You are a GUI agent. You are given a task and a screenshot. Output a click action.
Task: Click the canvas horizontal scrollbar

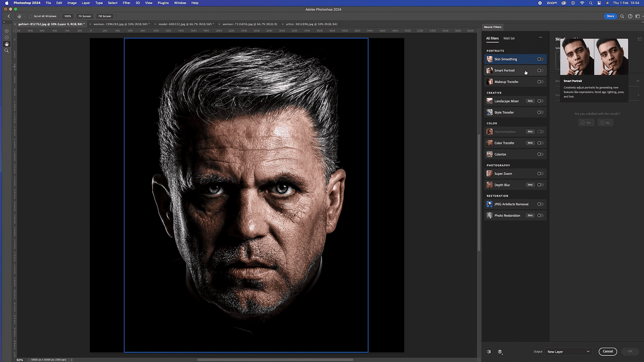coord(275,360)
